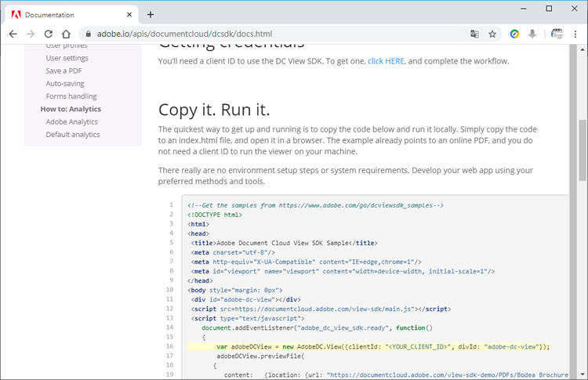Go to Auto-saving section
588x380 pixels.
(65, 84)
